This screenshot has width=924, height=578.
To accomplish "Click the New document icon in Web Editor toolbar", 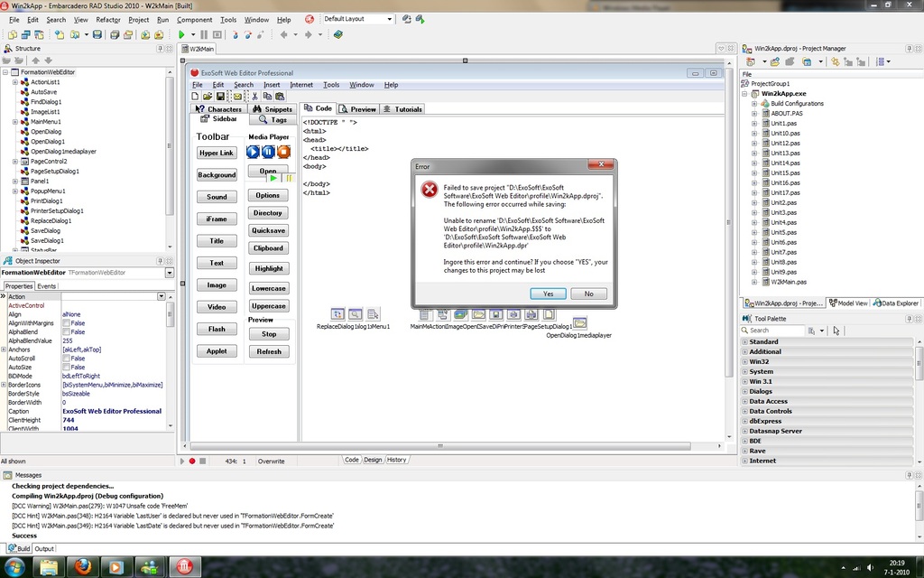I will pyautogui.click(x=195, y=95).
